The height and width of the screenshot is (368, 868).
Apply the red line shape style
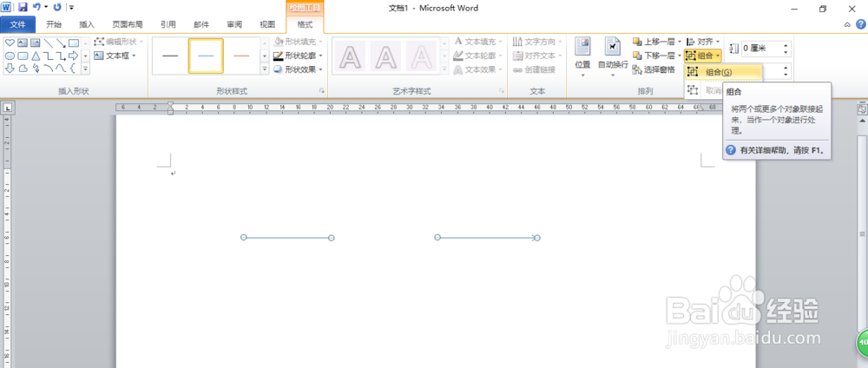coord(241,56)
